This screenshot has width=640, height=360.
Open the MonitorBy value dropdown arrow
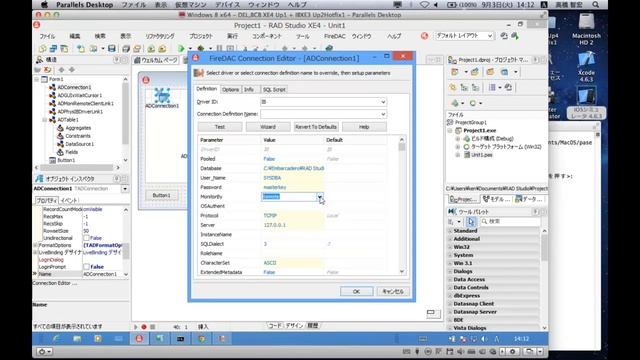pos(320,197)
